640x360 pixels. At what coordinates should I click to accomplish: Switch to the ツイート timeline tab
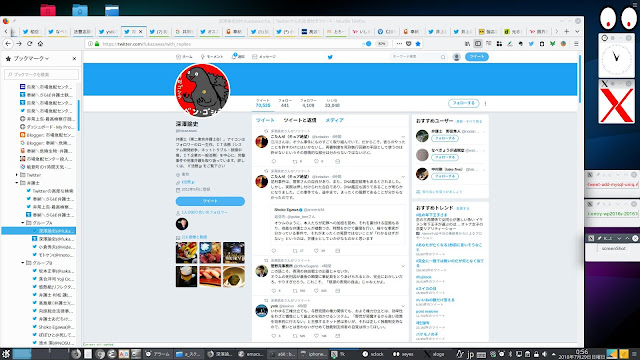click(265, 120)
